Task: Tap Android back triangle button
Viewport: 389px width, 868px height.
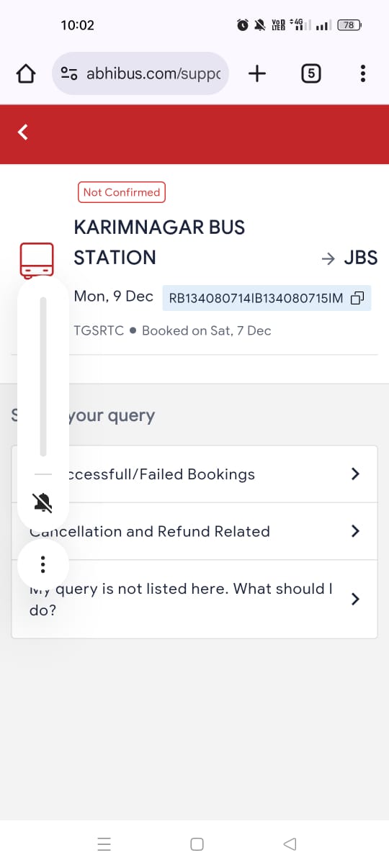Action: 290,844
